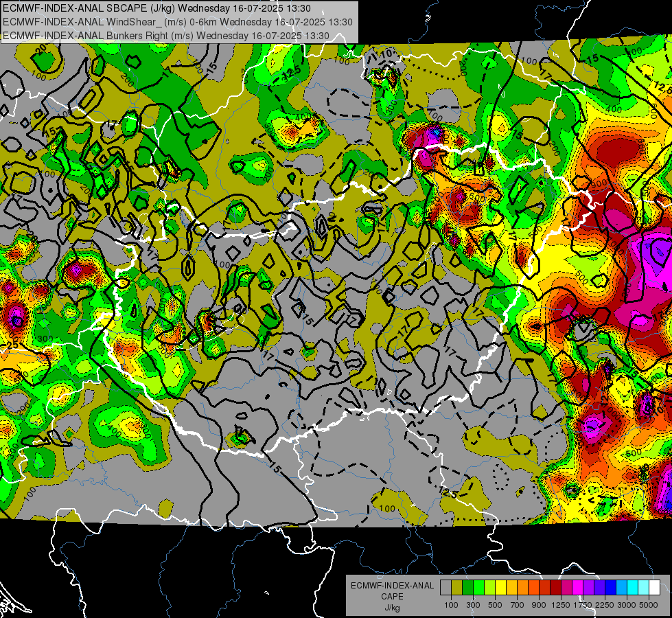Screen dimensions: 672x618
Task: Click the SBCAPE title line in the header
Action: [x=157, y=8]
